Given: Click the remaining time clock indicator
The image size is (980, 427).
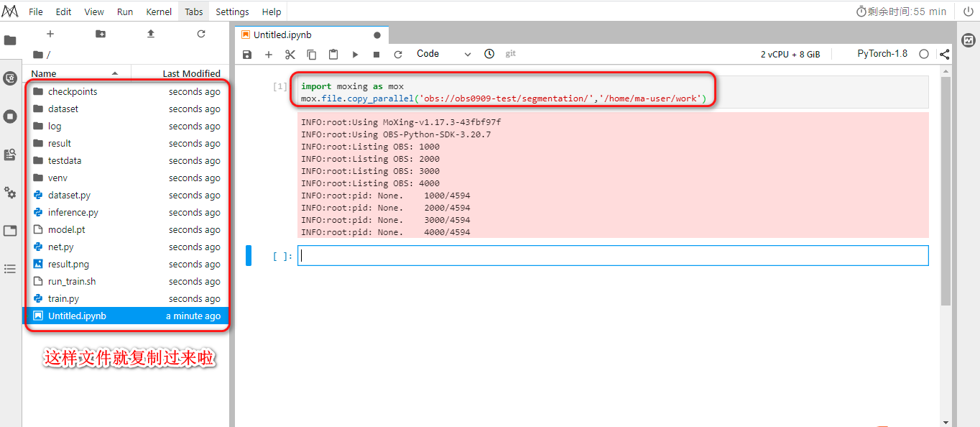Looking at the screenshot, I should pos(901,12).
